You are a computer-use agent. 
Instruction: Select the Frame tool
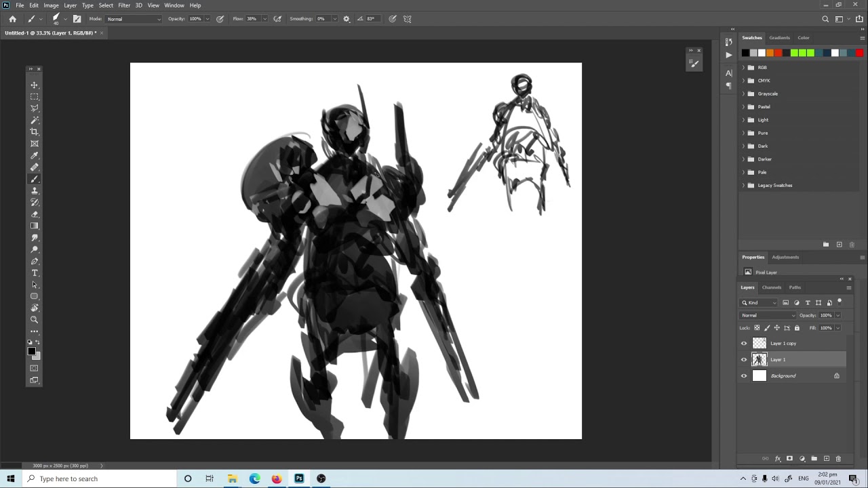click(35, 144)
